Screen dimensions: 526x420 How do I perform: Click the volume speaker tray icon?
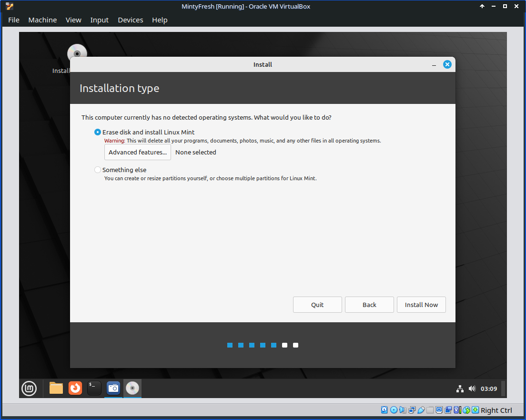[x=472, y=389]
